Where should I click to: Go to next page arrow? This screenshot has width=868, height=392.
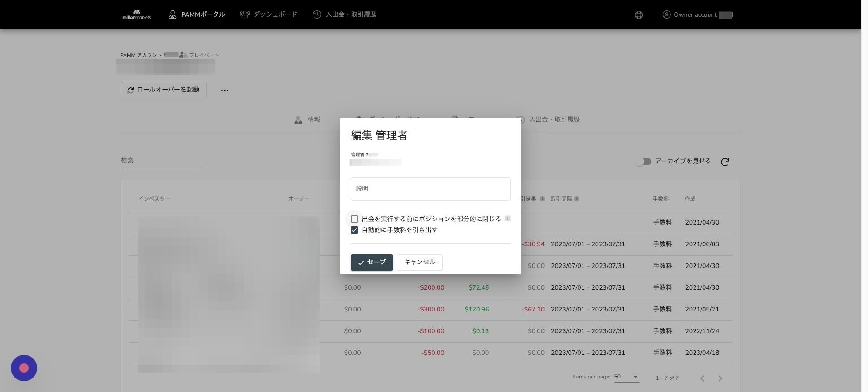click(x=720, y=378)
